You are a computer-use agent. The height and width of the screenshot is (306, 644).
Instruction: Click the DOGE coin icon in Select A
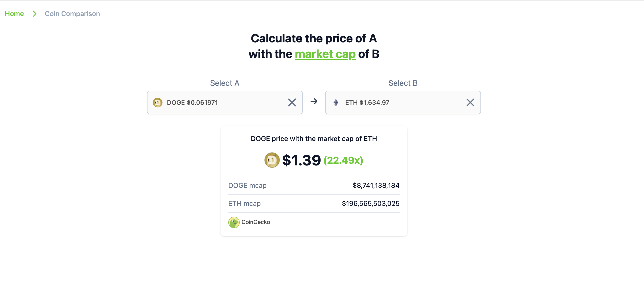[x=158, y=103]
